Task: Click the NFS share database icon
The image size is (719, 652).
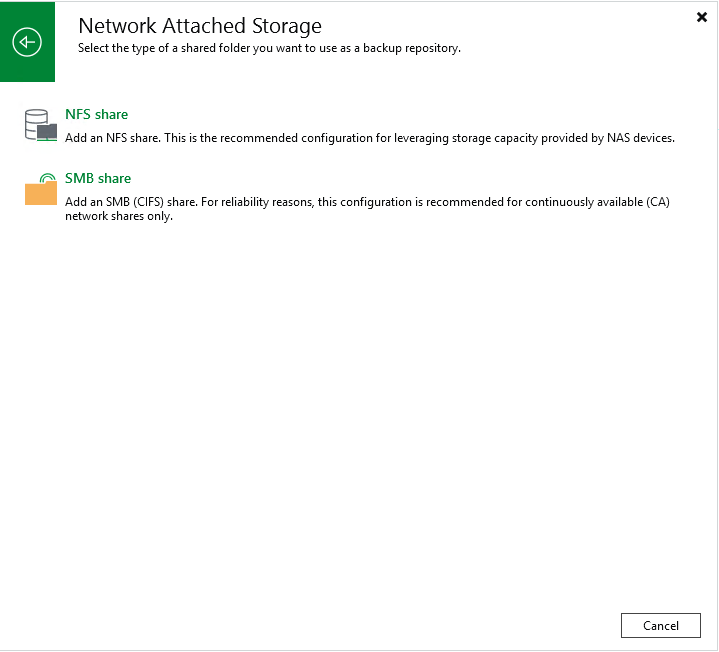Action: click(41, 125)
